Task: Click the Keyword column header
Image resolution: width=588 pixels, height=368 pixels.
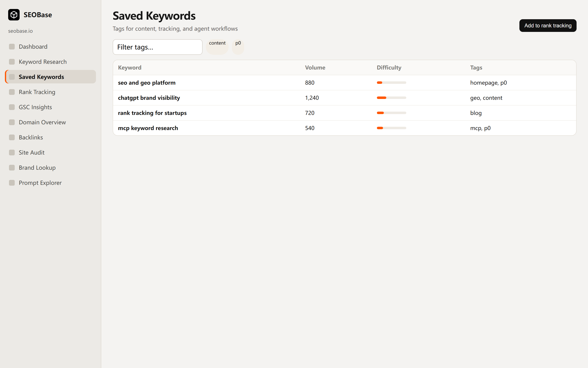Action: point(129,67)
